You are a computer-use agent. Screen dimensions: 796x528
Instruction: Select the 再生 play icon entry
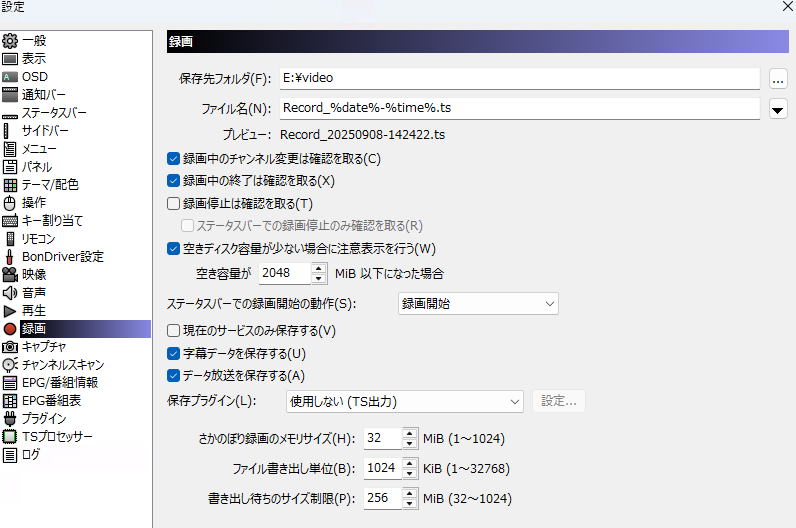(10, 311)
